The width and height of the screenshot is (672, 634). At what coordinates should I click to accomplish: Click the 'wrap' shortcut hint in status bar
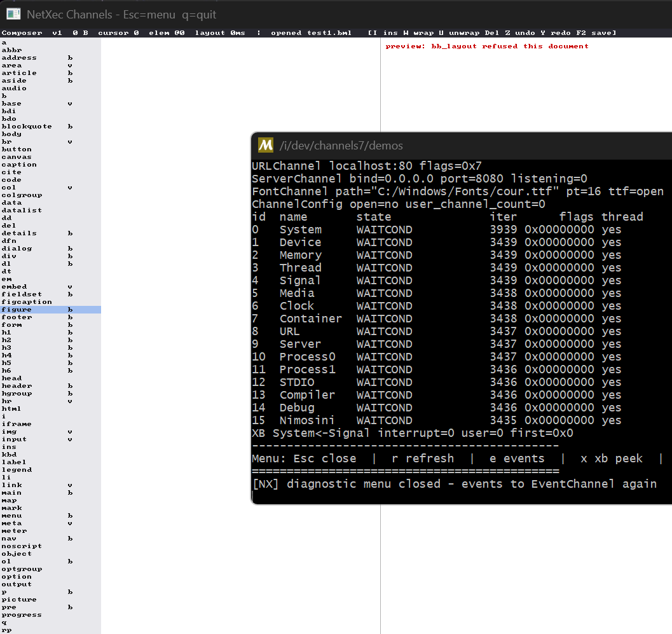point(418,32)
